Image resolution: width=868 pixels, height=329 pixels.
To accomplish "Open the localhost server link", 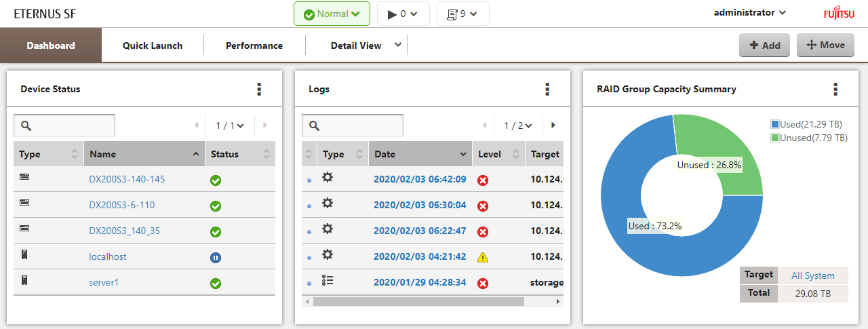I will click(108, 256).
